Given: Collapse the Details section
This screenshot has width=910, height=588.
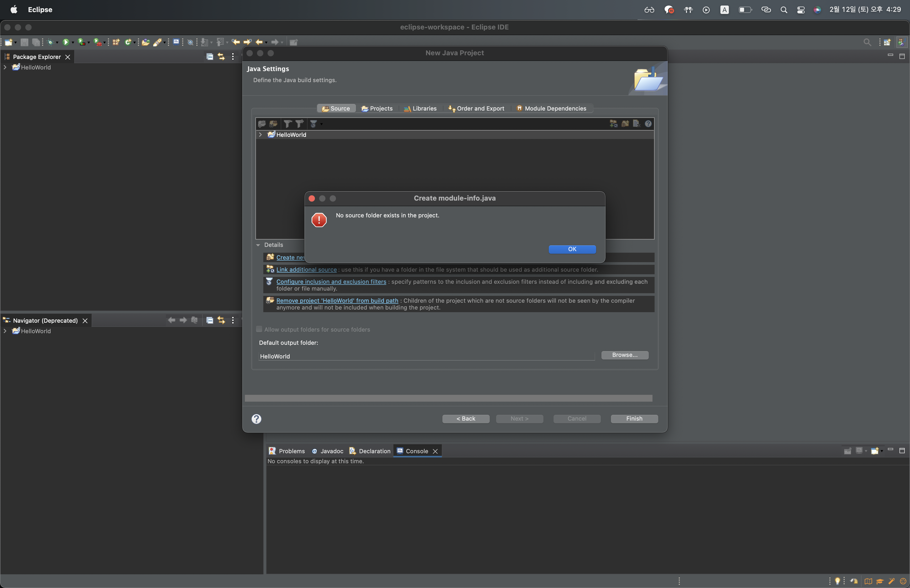Looking at the screenshot, I should (x=258, y=245).
